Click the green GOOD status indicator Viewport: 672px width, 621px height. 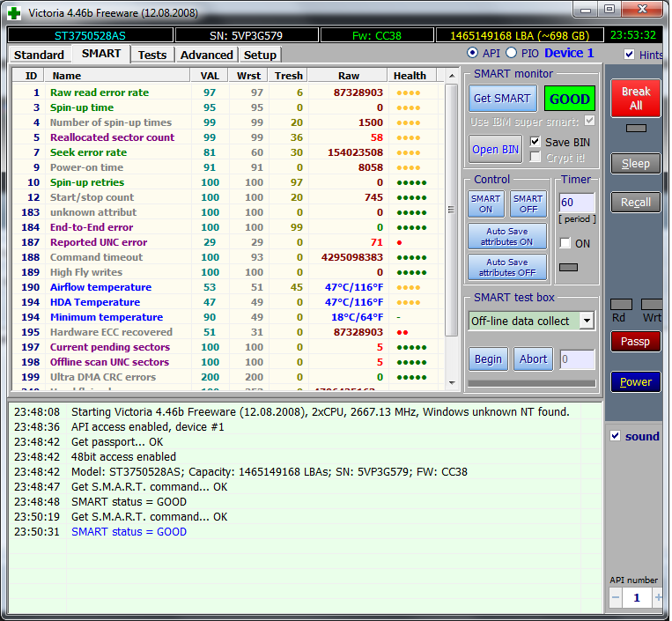[570, 99]
